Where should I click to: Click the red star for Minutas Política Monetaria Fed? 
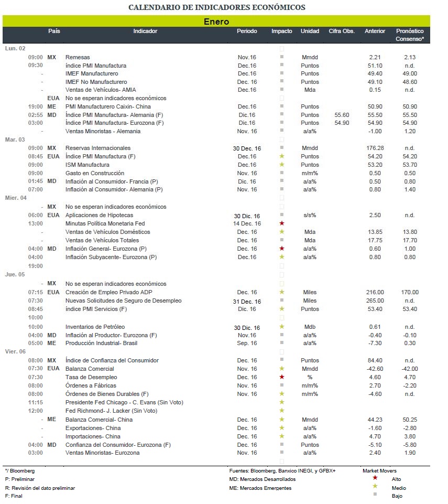pyautogui.click(x=282, y=223)
